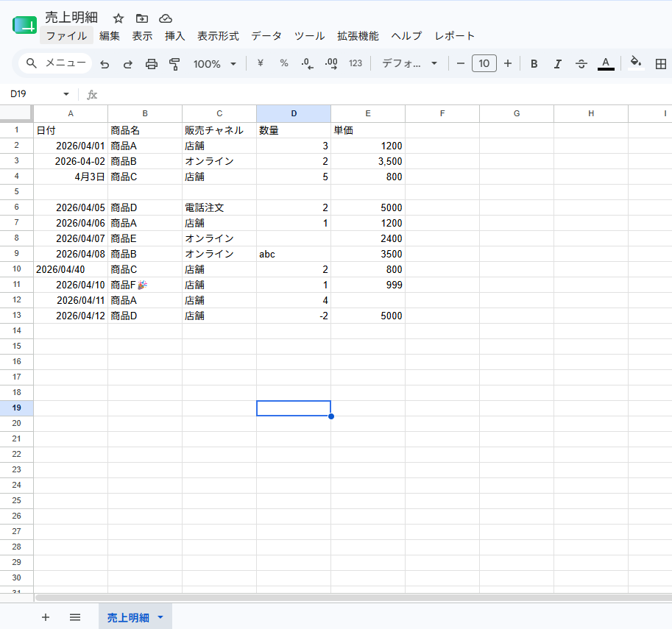
Task: Click the redo arrow icon
Action: [128, 64]
